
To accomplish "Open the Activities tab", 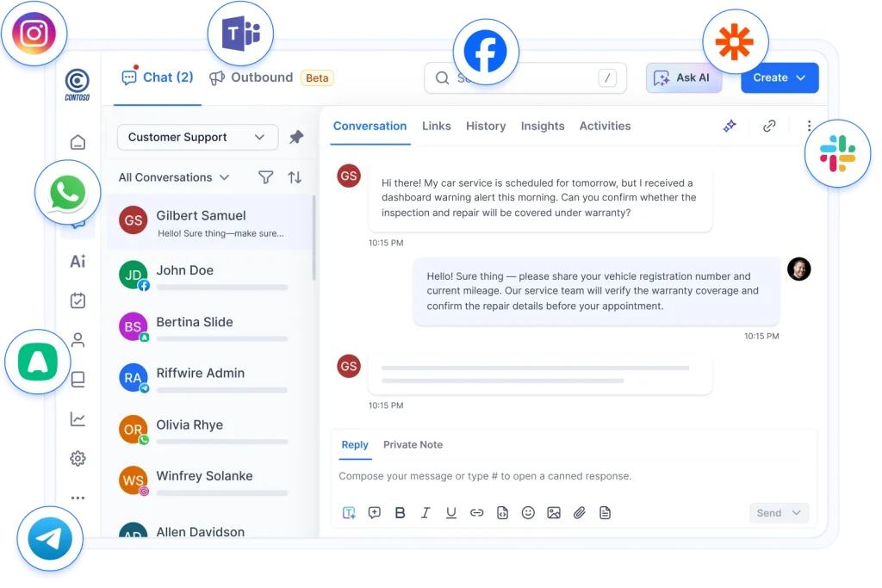I will coord(605,126).
